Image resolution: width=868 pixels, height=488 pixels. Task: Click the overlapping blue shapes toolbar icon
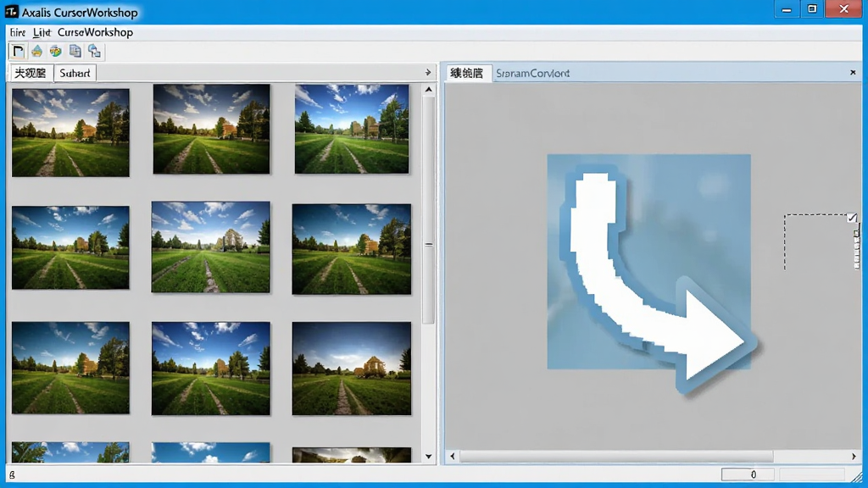pyautogui.click(x=94, y=52)
